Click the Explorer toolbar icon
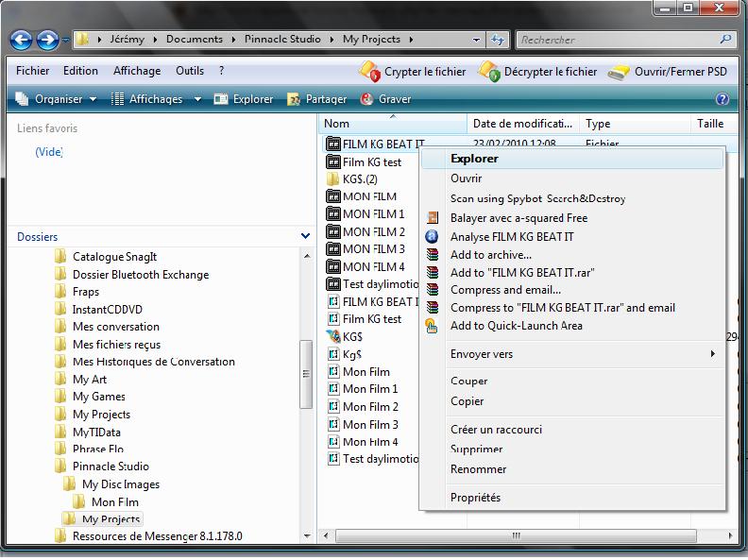Screen dimensions: 748x560 point(221,99)
